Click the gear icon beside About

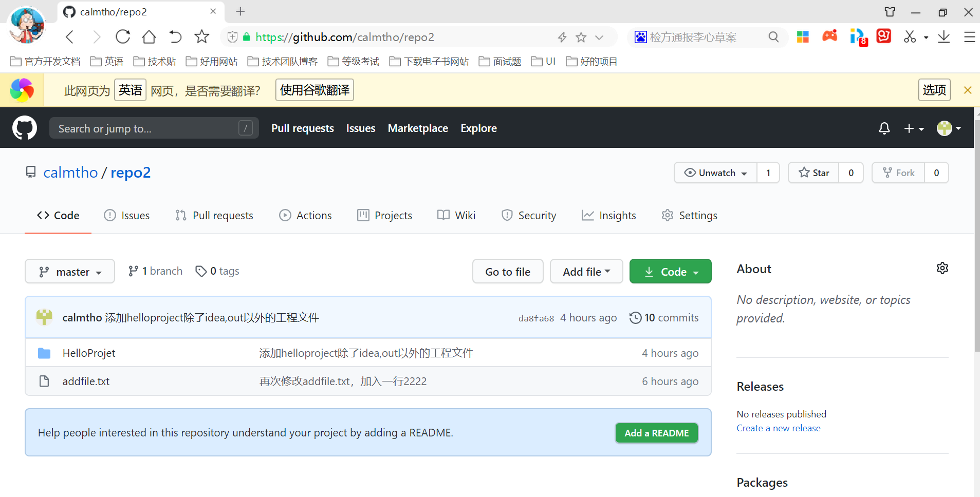[942, 267]
